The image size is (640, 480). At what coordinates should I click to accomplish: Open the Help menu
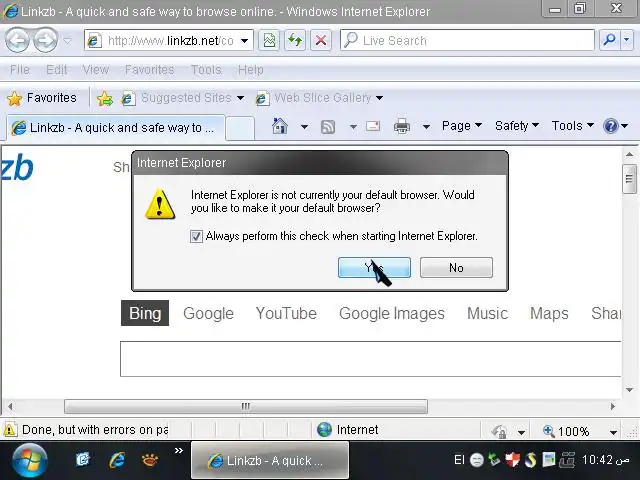point(250,70)
